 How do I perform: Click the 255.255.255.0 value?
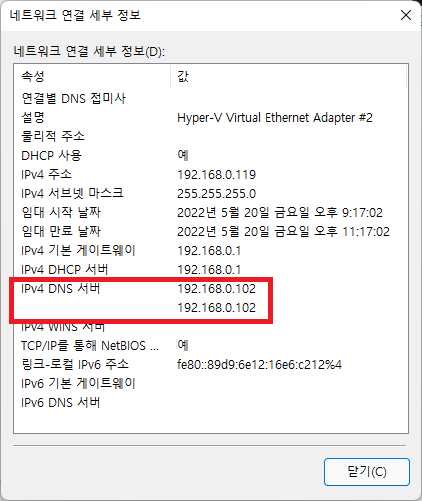[x=216, y=194]
